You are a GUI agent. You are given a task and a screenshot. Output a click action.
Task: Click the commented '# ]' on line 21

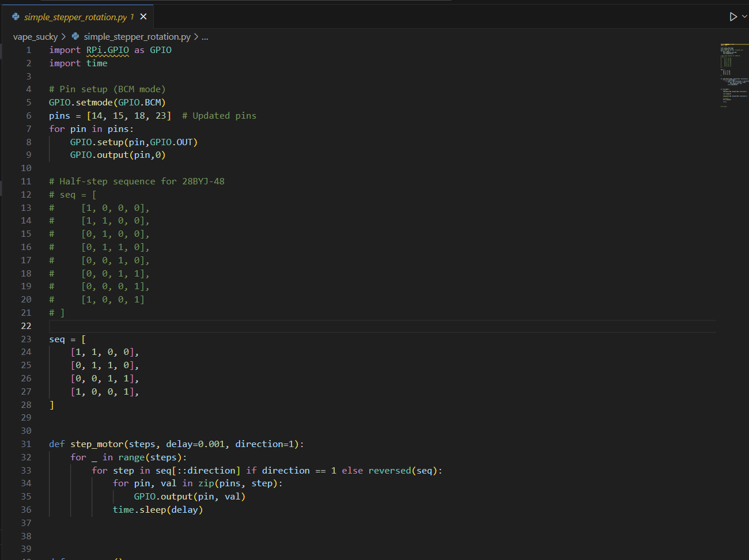coord(57,313)
